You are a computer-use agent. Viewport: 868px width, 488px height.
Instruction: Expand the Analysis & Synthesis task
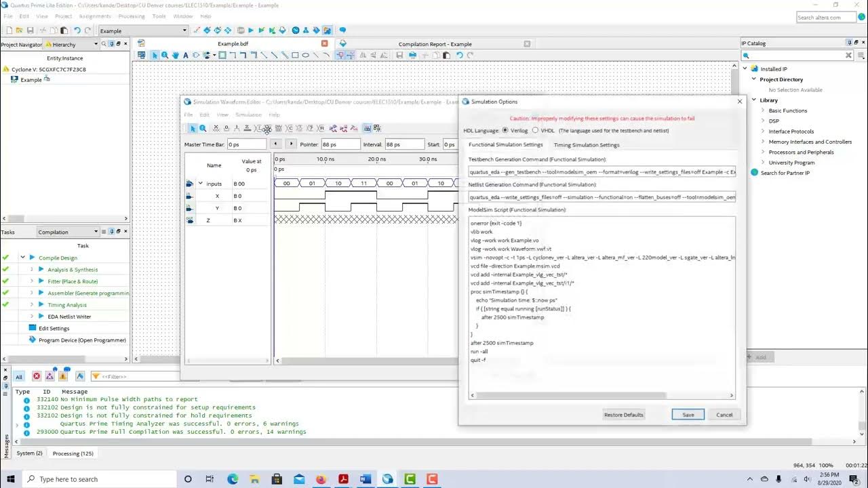click(31, 270)
